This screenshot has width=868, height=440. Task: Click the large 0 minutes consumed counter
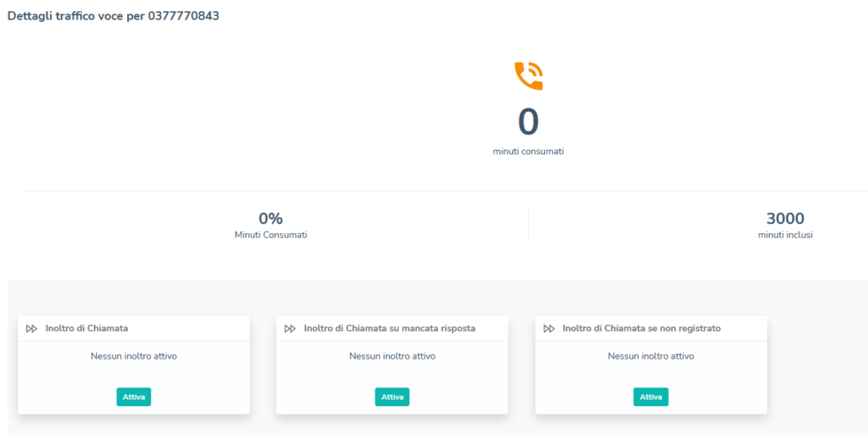tap(528, 122)
